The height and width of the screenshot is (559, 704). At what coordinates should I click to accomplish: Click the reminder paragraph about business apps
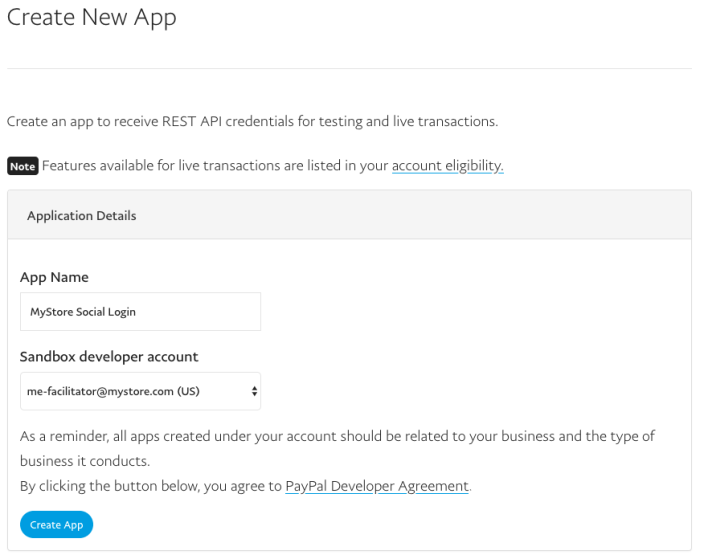[x=338, y=448]
